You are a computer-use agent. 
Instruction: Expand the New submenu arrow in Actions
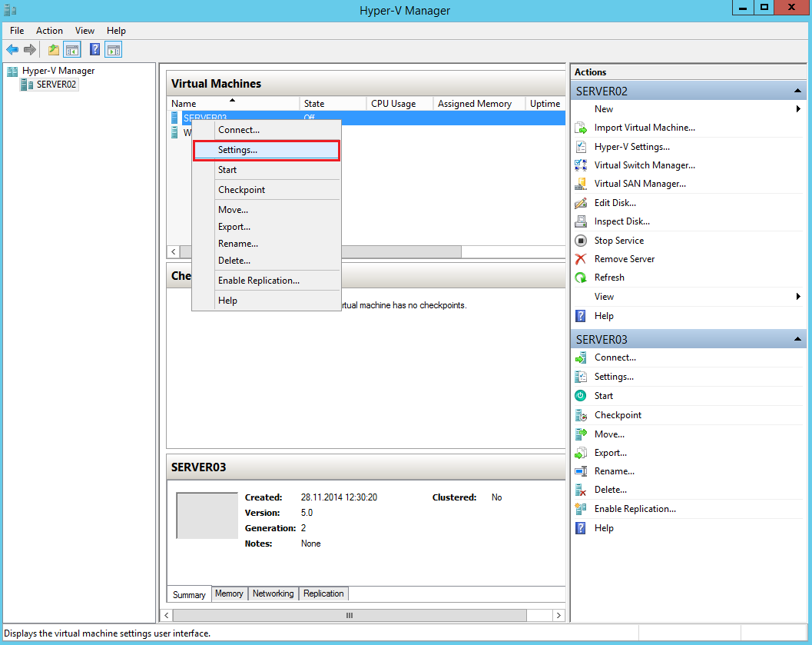click(x=798, y=109)
